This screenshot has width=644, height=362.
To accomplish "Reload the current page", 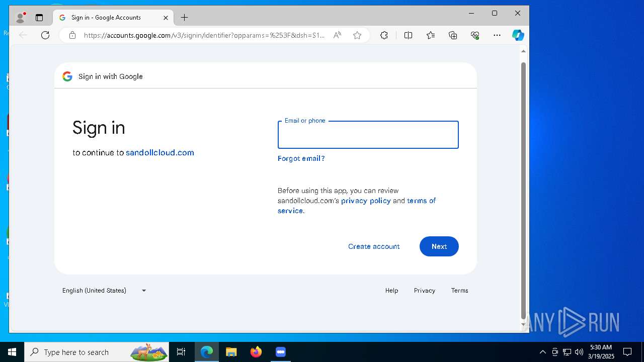I will click(x=45, y=35).
